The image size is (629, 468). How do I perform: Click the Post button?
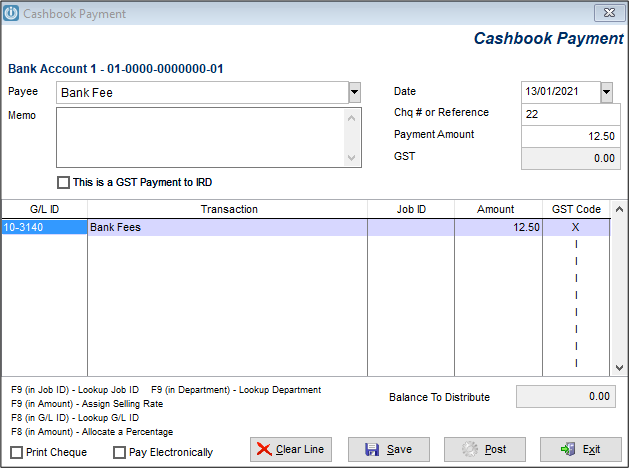(485, 449)
